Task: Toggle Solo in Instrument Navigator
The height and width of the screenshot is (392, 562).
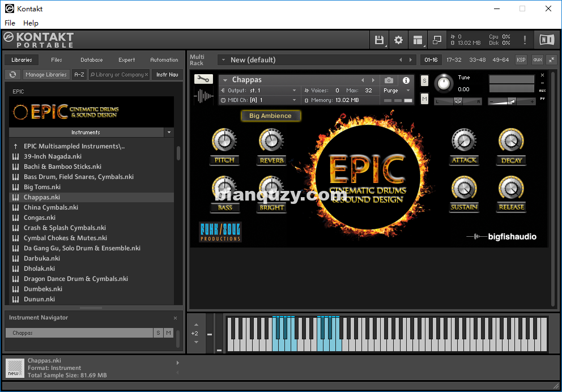Action: [x=158, y=333]
